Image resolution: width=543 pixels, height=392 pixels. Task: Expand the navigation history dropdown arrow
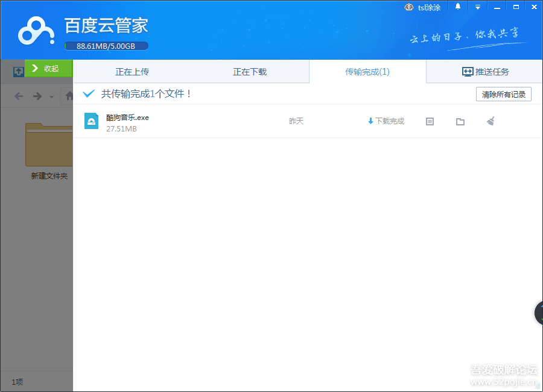(51, 97)
